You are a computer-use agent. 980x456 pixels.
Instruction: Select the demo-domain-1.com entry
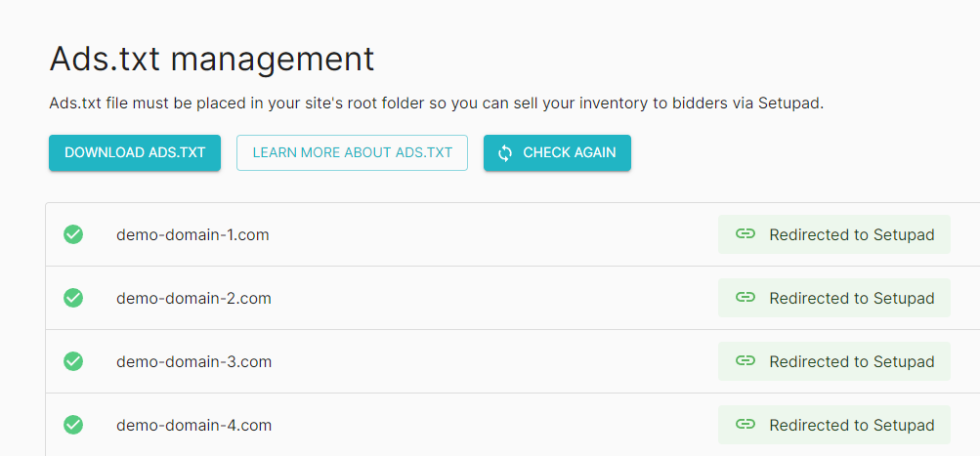click(192, 235)
